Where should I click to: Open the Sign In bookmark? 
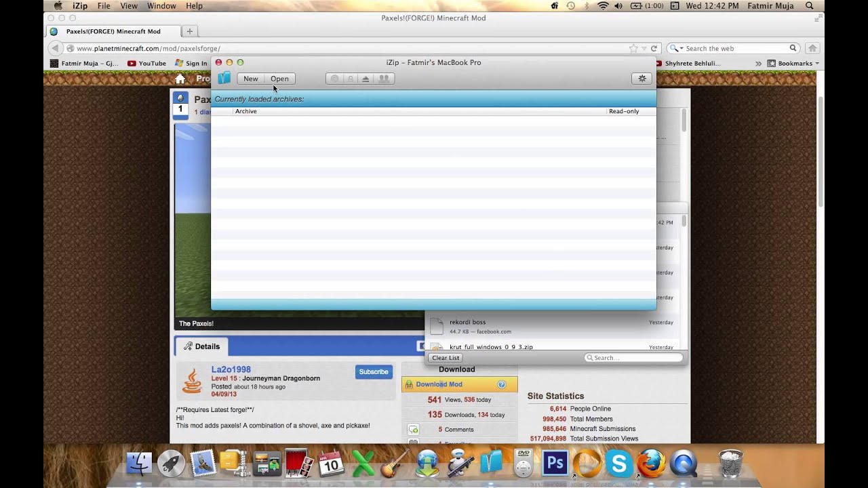(191, 63)
